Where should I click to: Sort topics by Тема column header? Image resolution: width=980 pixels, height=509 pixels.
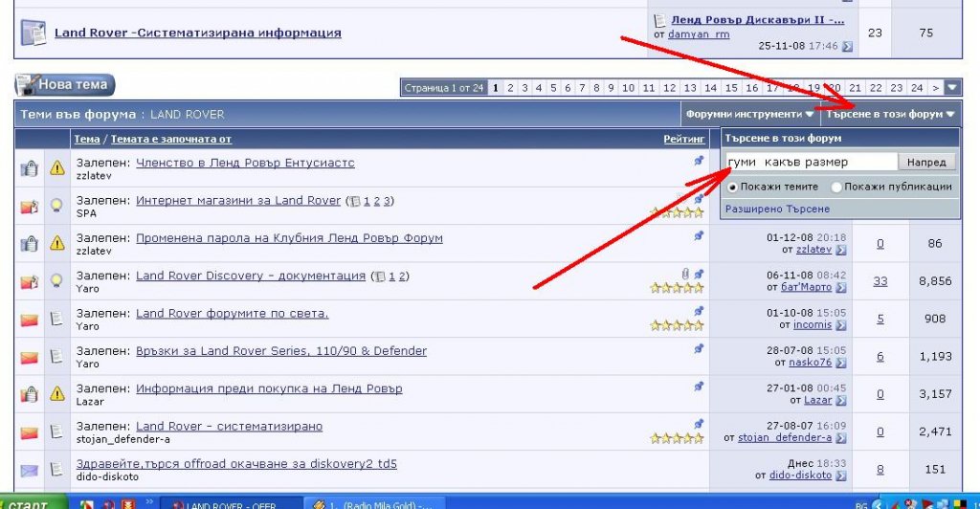pyautogui.click(x=87, y=140)
